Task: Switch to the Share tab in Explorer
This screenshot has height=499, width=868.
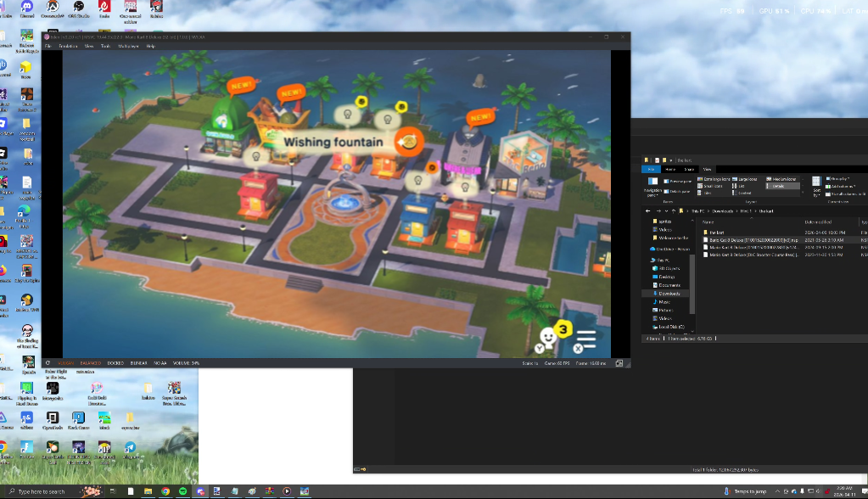Action: coord(689,170)
